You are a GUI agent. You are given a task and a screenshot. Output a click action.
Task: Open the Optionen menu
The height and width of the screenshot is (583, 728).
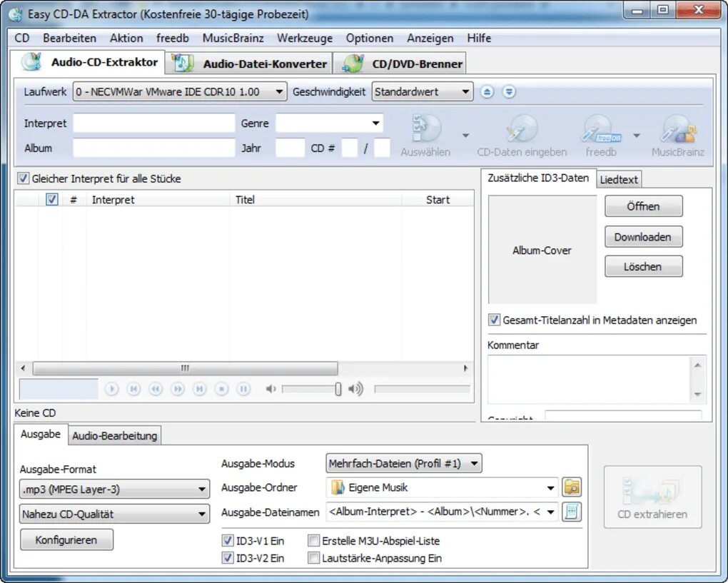370,38
